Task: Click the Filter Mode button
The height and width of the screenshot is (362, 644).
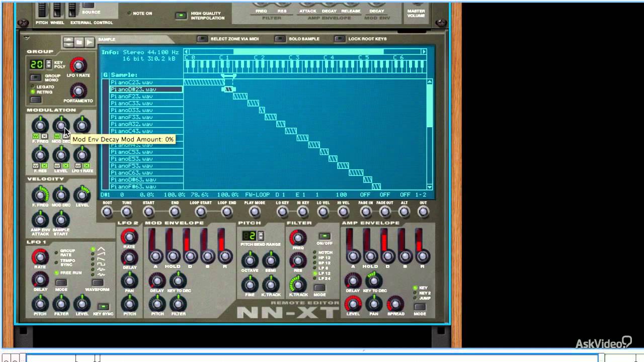Action: pyautogui.click(x=319, y=289)
